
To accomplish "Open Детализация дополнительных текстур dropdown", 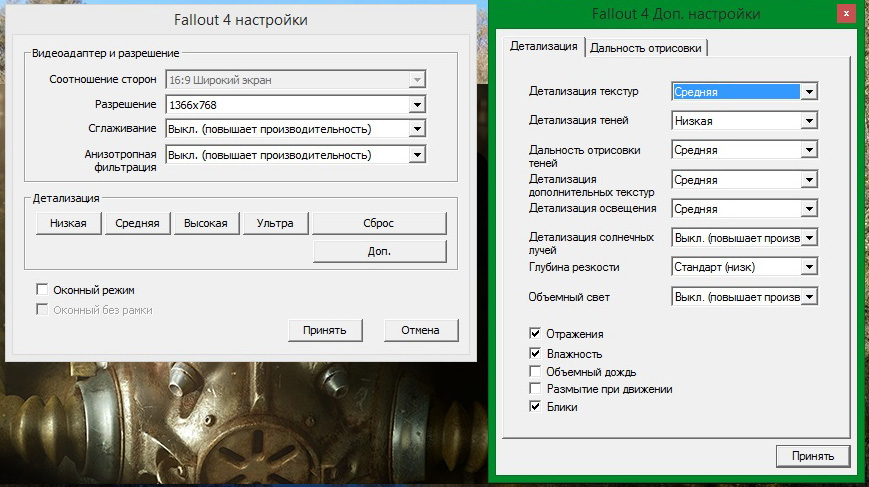I will point(744,180).
